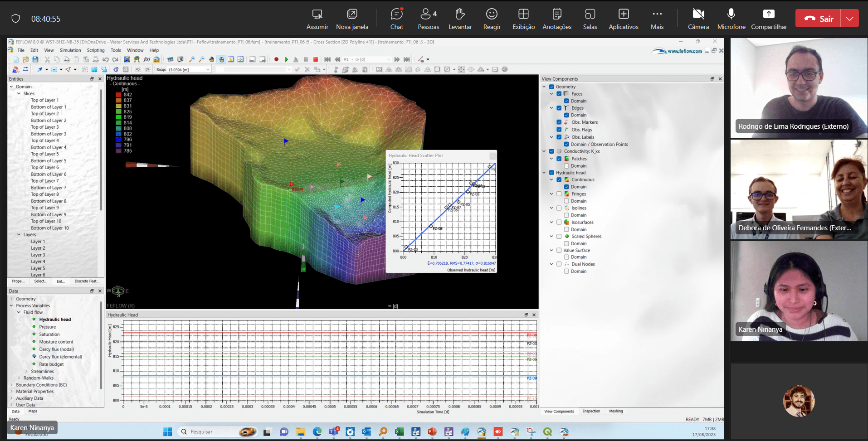Image resolution: width=868 pixels, height=441 pixels.
Task: Enable the Isolines checkbox
Action: pyautogui.click(x=559, y=208)
